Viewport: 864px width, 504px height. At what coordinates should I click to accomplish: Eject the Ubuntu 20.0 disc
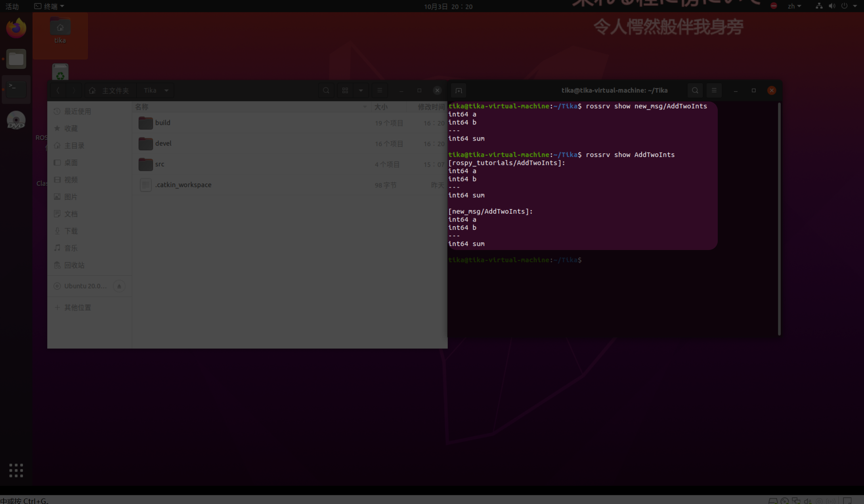pos(119,286)
